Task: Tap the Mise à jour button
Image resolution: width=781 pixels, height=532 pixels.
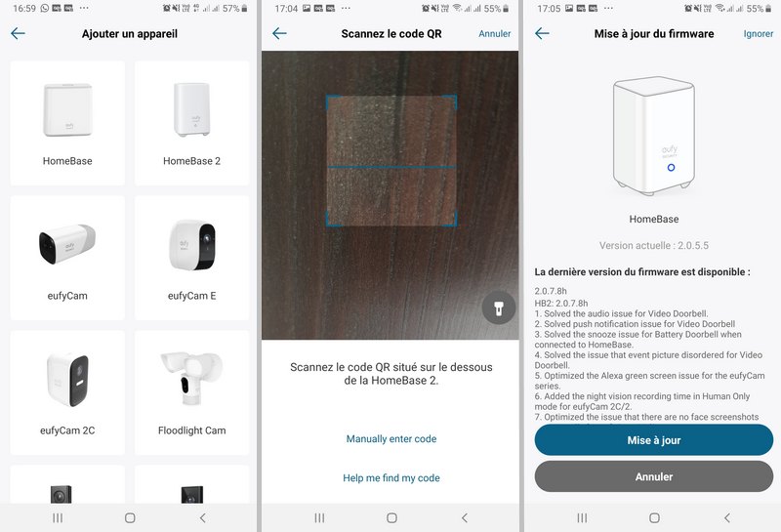Action: [x=654, y=440]
